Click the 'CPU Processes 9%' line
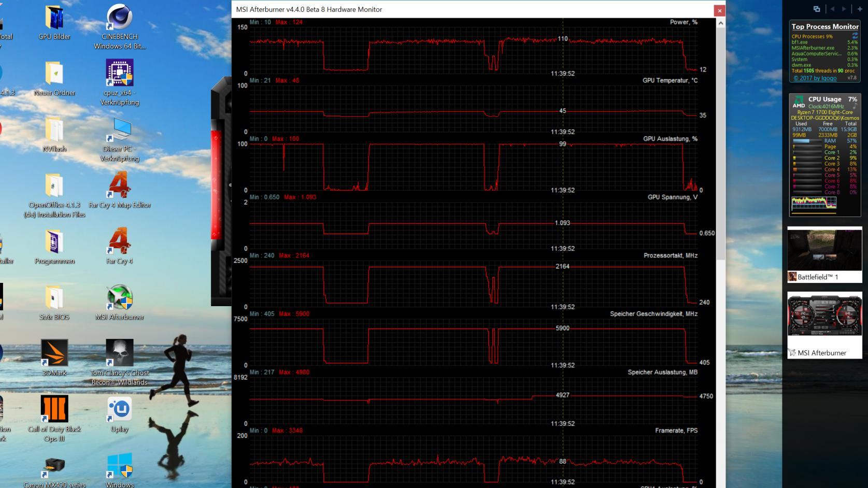Viewport: 868px width, 488px height. [x=812, y=37]
